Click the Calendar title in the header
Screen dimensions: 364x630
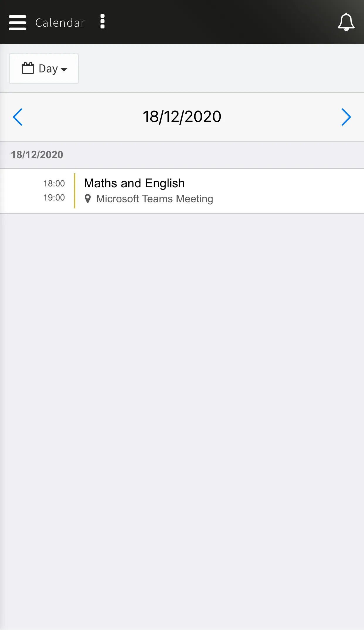point(60,22)
